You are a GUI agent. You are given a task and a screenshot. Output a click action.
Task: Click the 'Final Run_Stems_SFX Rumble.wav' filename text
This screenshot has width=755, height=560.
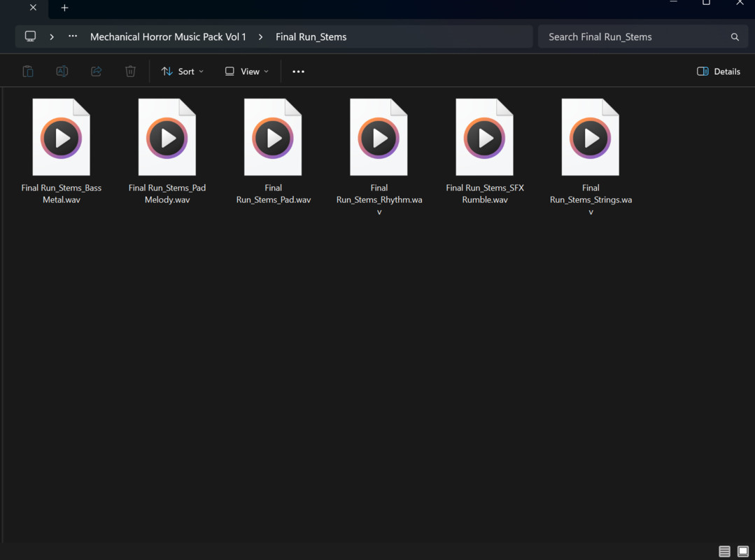point(485,194)
